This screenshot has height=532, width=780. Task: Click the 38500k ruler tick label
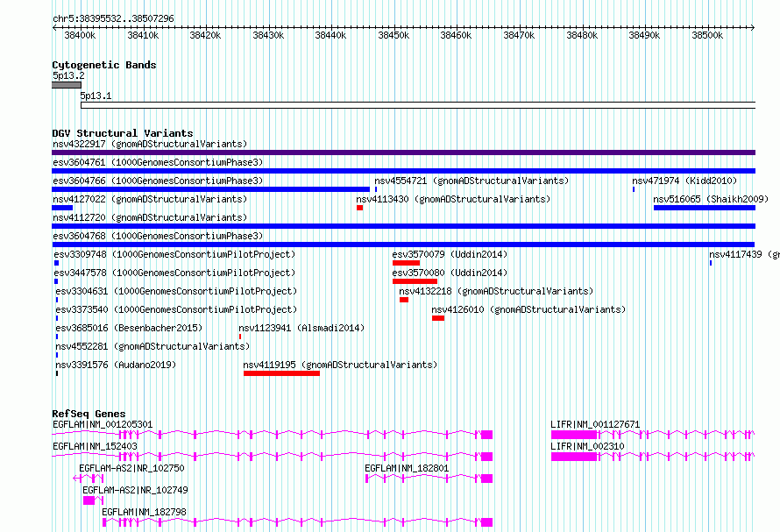(x=707, y=35)
